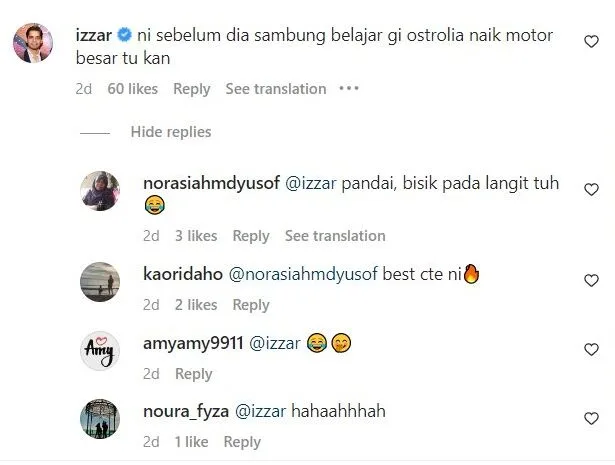Open more options dots on izzar's comment
The image size is (615, 465).
pyautogui.click(x=349, y=88)
